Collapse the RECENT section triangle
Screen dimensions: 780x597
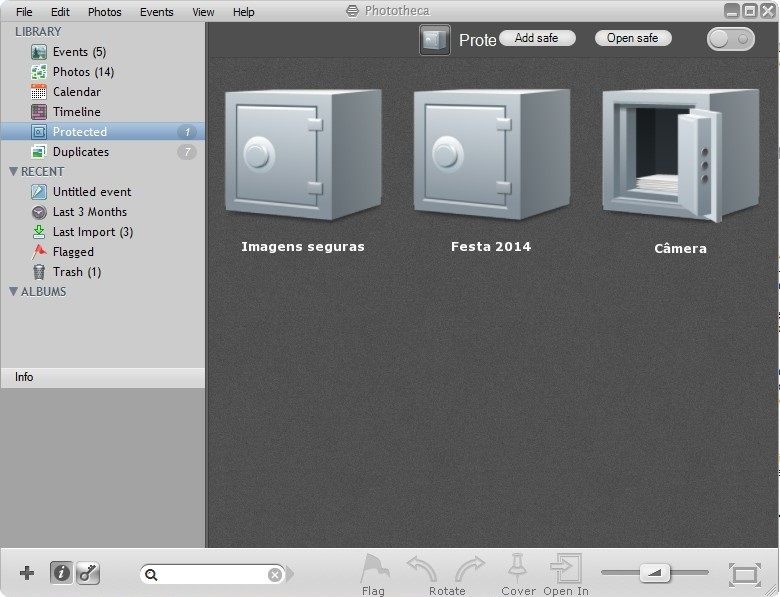(13, 172)
